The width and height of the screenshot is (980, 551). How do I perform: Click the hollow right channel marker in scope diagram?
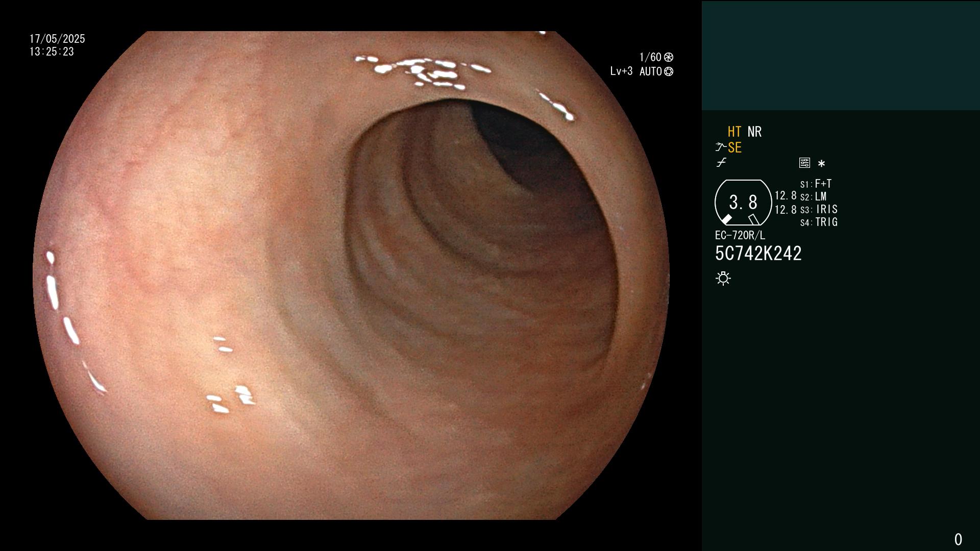click(754, 219)
